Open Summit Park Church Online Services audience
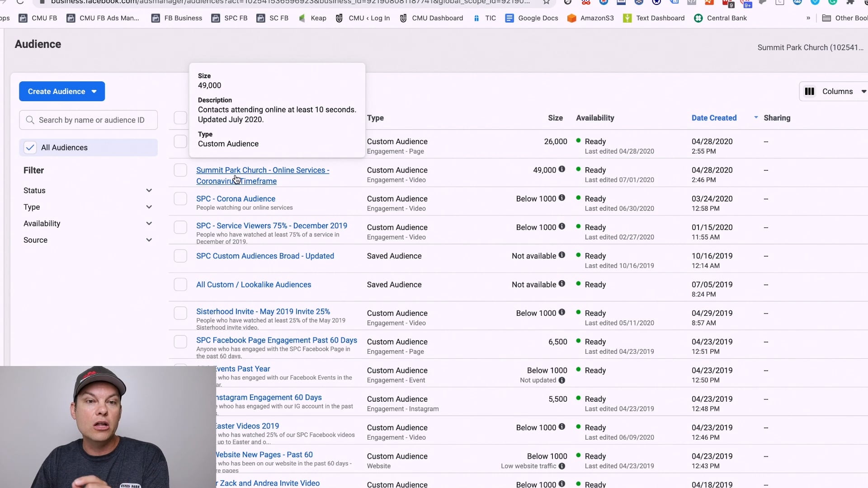 263,175
